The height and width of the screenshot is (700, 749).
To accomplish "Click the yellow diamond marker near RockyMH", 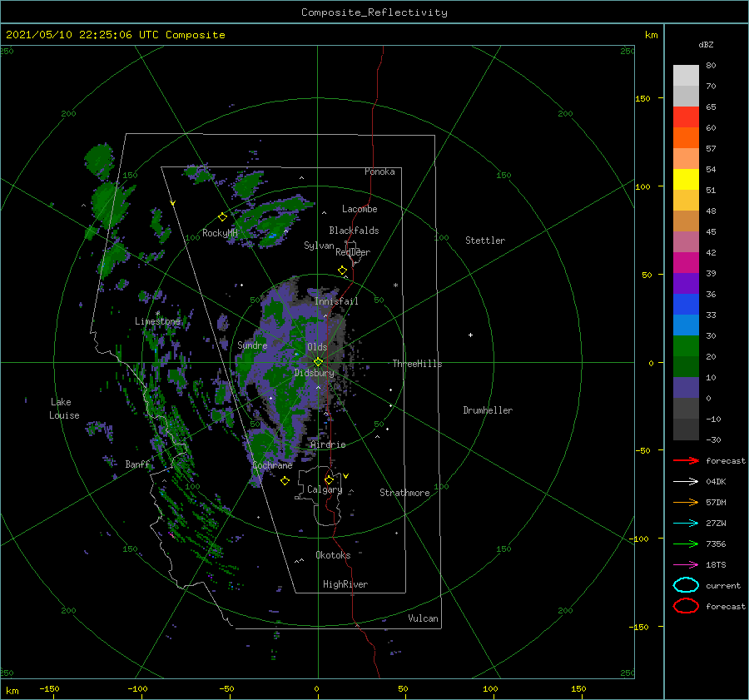I will coord(222,217).
